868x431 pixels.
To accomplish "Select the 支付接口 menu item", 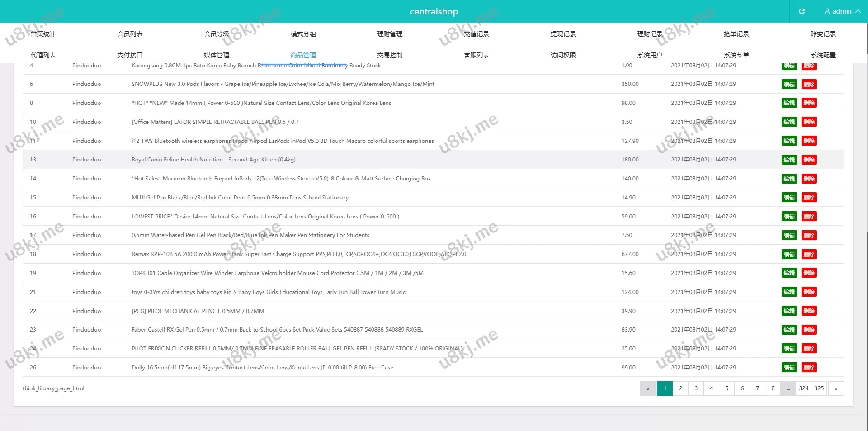I will pyautogui.click(x=130, y=55).
